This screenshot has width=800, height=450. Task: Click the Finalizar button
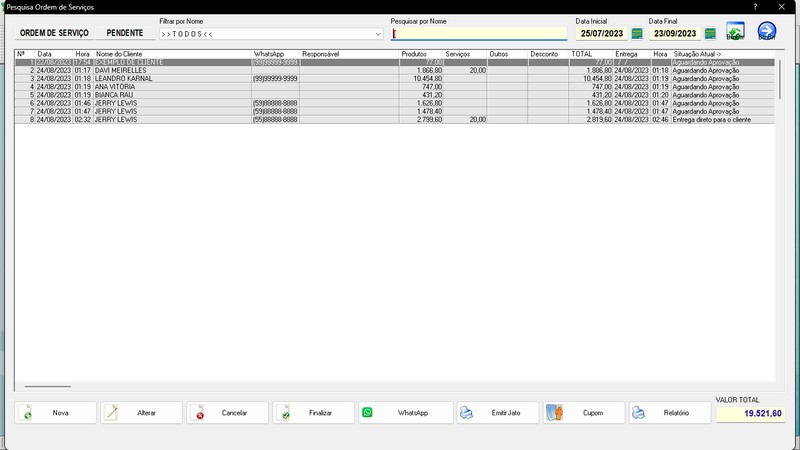(313, 413)
